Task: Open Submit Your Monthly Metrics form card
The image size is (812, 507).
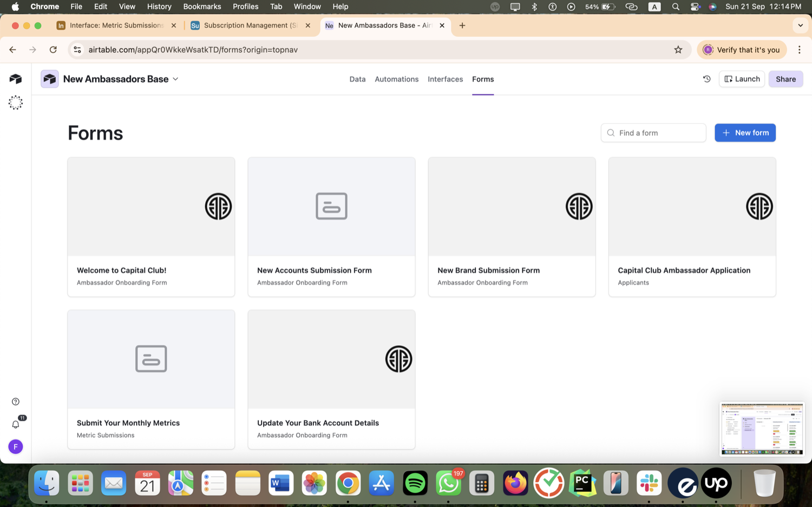Action: tap(151, 380)
